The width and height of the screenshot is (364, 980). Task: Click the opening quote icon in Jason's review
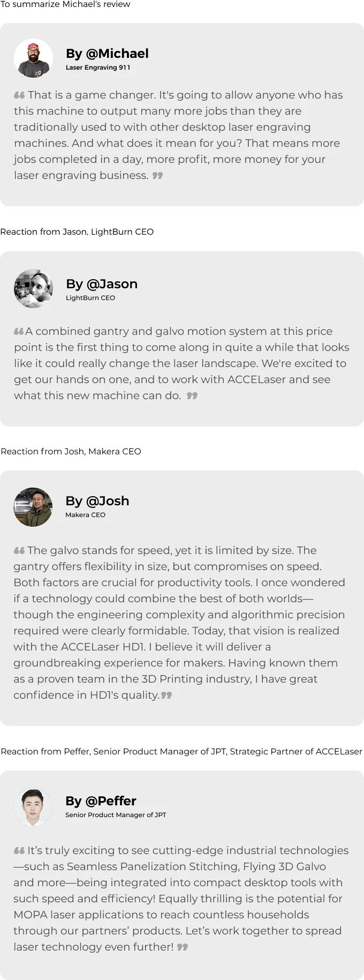[x=19, y=332]
